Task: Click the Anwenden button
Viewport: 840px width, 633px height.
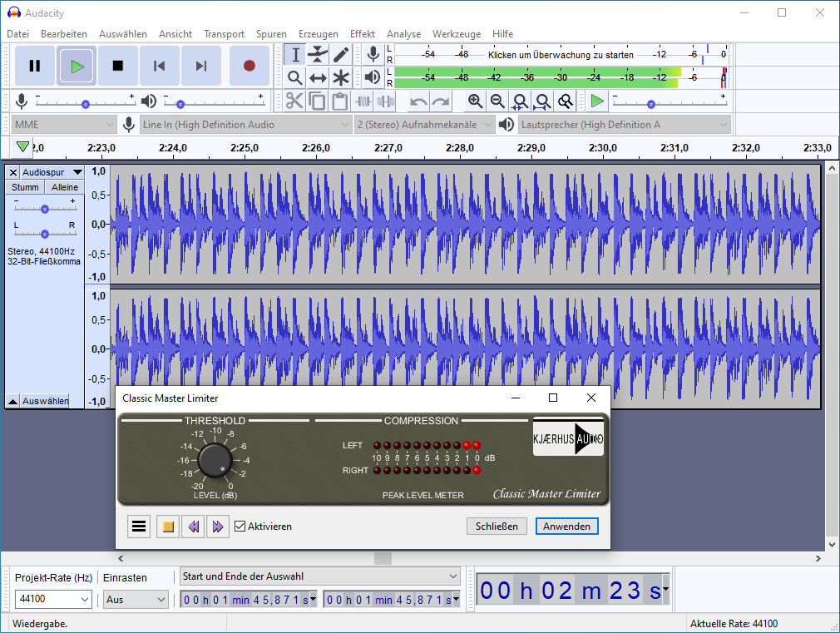Action: [x=567, y=527]
